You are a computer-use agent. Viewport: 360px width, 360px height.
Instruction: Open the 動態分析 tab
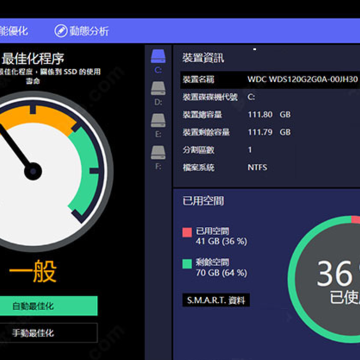tap(82, 31)
